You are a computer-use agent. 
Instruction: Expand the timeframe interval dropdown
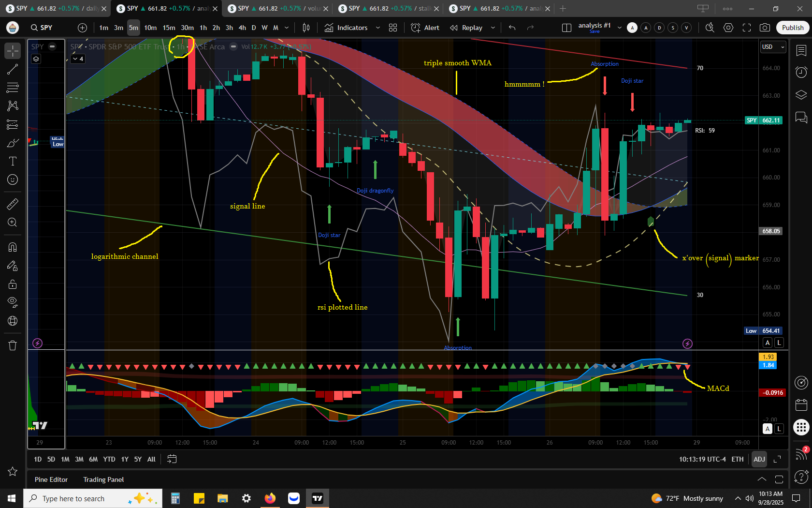point(287,28)
